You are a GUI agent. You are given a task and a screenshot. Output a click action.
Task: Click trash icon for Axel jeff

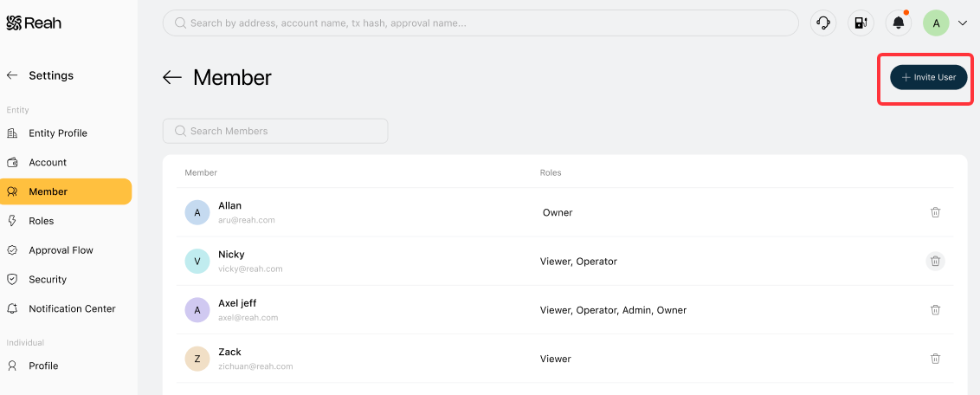coord(935,310)
